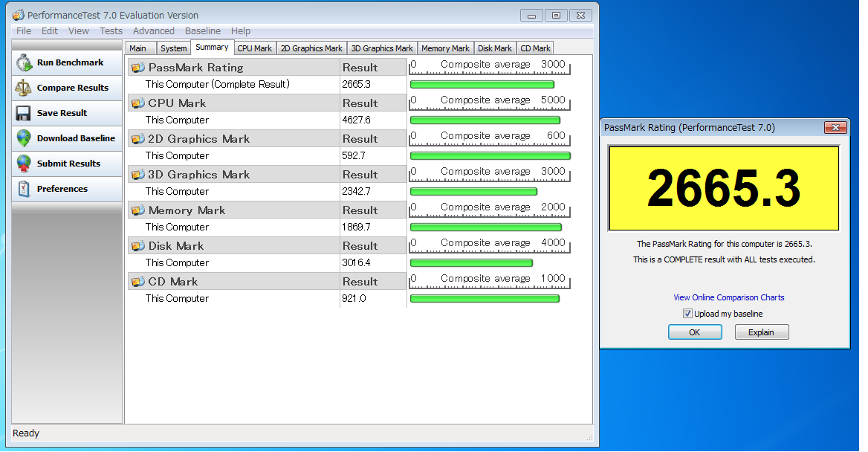Click the CD Mark result value 921.0
The width and height of the screenshot is (868, 452).
pos(354,299)
